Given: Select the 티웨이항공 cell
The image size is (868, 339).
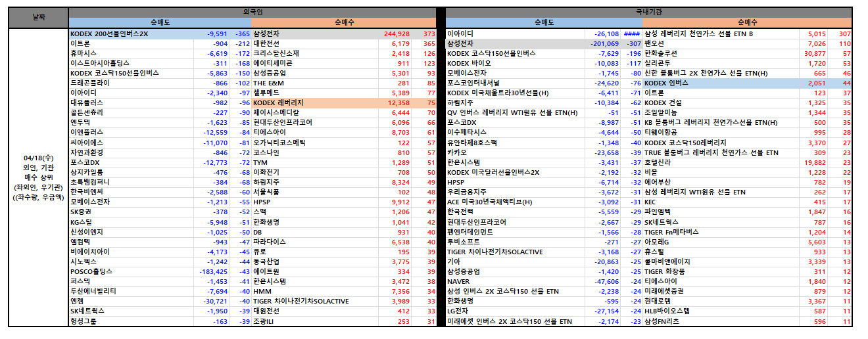Looking at the screenshot, I should (721, 133).
